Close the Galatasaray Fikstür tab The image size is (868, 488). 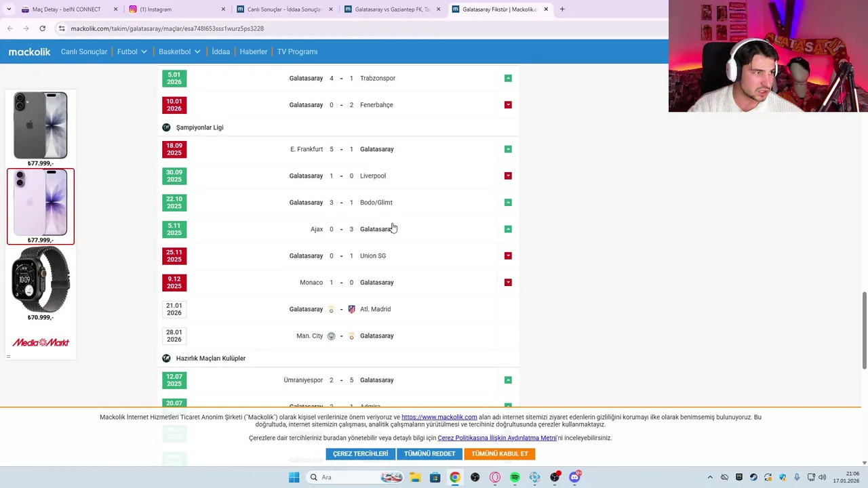click(x=546, y=9)
